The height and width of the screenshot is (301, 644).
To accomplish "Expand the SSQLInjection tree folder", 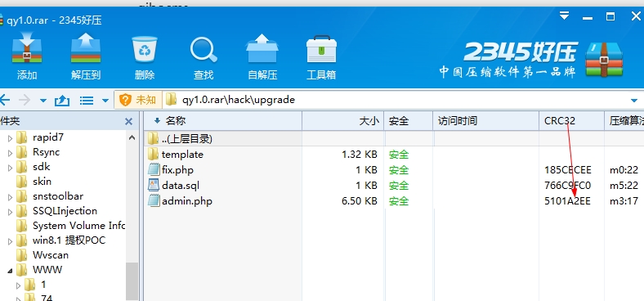I will pos(11,211).
